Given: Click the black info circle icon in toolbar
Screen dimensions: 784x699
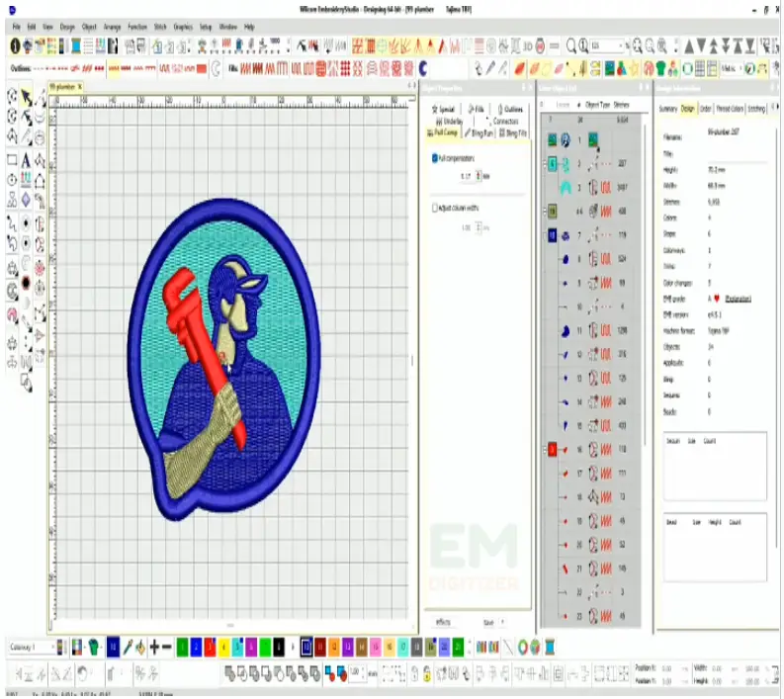Looking at the screenshot, I should (x=15, y=46).
